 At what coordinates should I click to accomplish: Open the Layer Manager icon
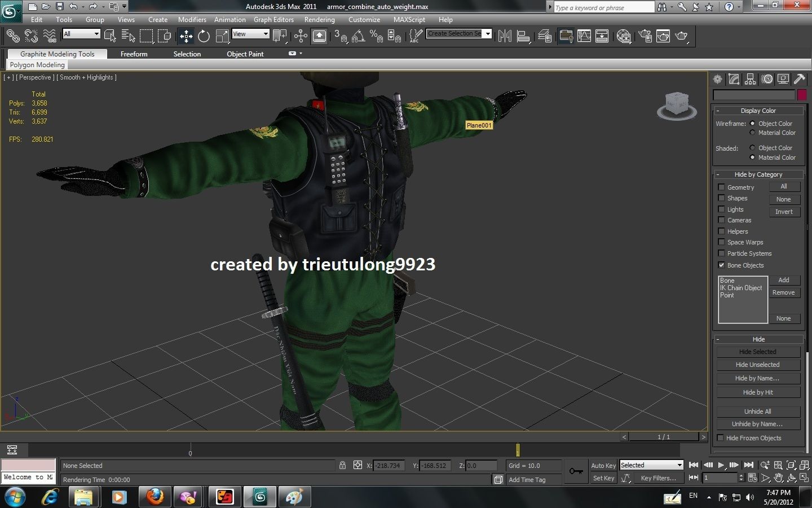[545, 36]
